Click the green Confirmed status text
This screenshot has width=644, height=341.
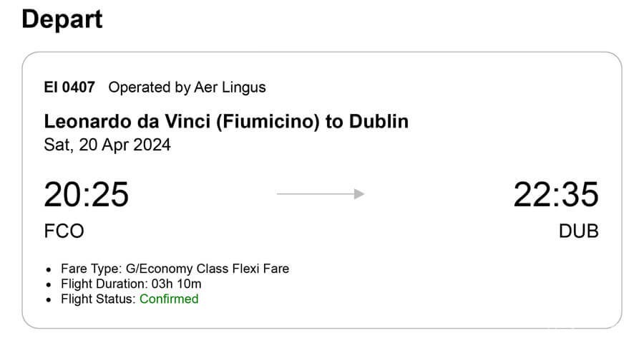pos(169,299)
